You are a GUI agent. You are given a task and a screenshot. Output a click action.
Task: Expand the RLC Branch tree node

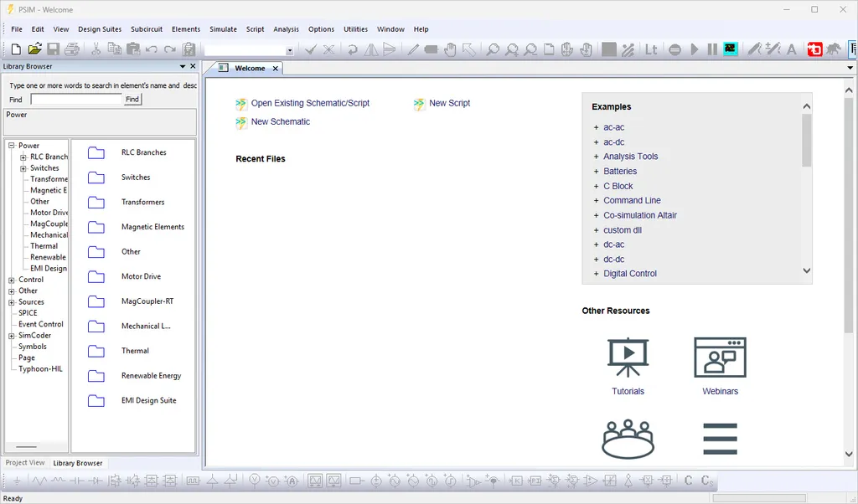point(23,157)
